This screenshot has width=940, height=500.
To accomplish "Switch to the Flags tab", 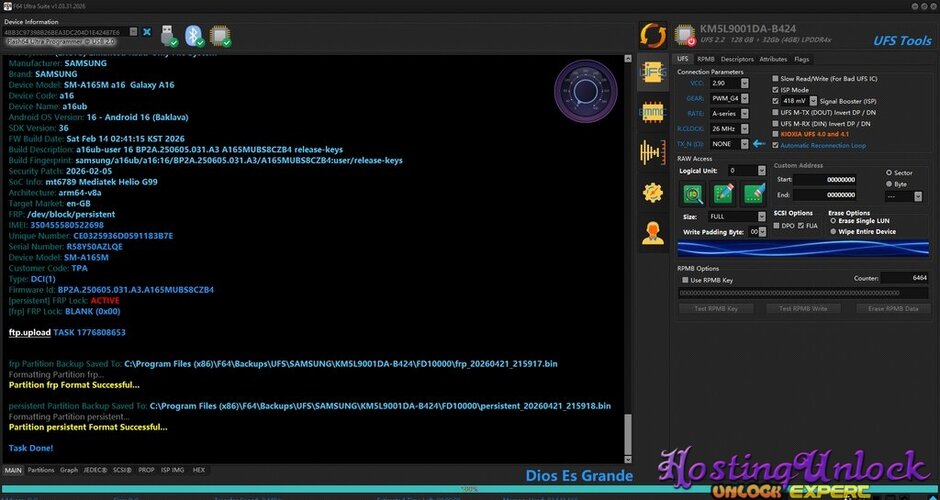I will click(x=802, y=59).
